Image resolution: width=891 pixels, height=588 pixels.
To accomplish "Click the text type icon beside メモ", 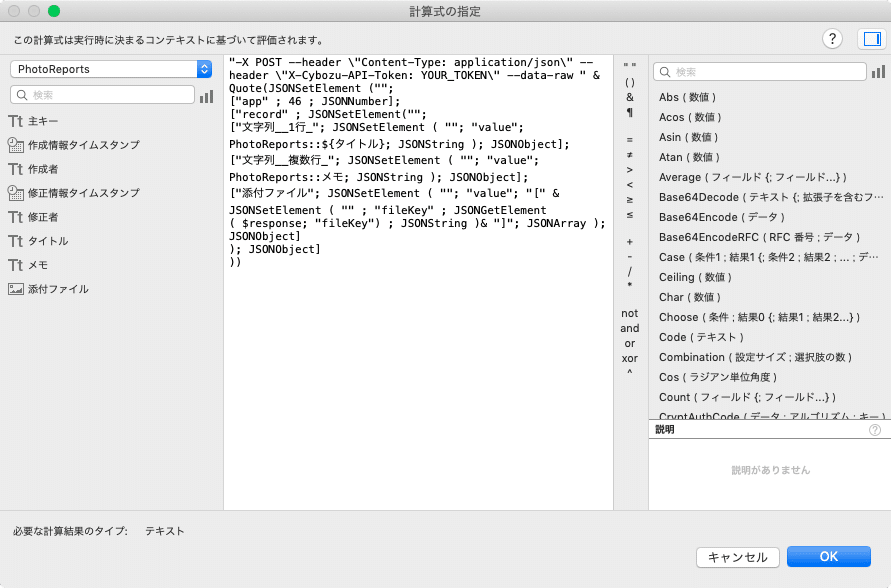I will pos(15,265).
